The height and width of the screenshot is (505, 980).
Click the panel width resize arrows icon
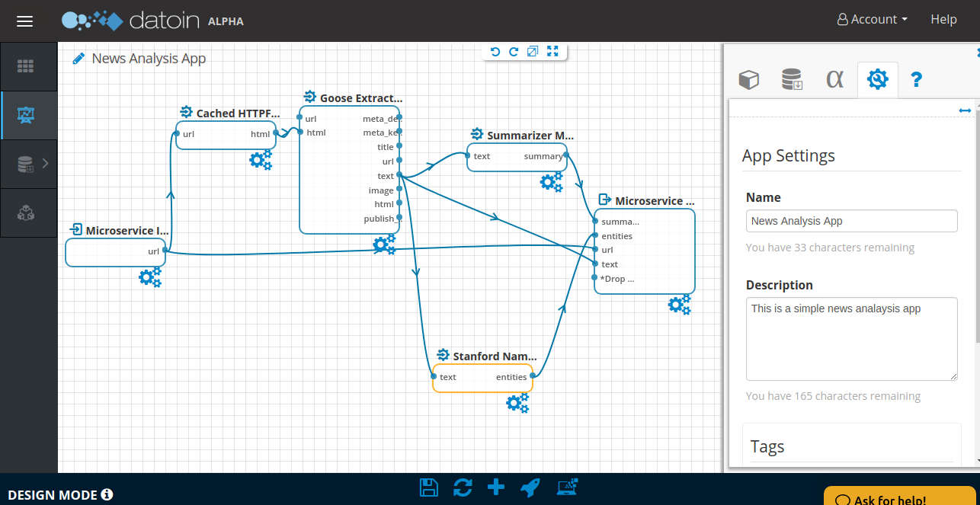pos(965,110)
